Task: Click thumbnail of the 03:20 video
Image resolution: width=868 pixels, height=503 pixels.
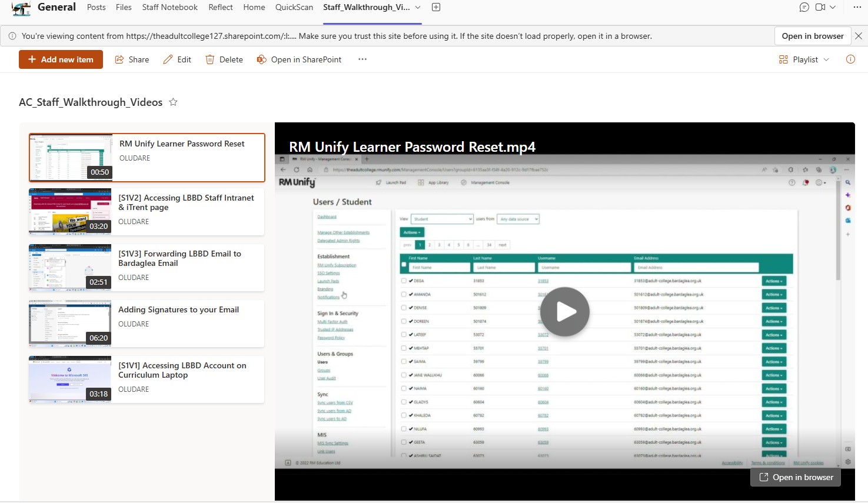Action: click(70, 212)
